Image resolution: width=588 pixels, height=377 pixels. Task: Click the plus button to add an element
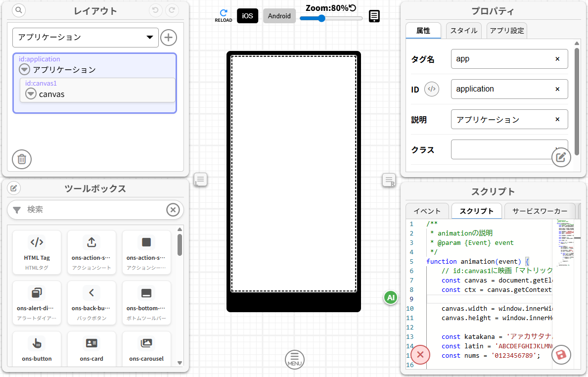point(168,37)
